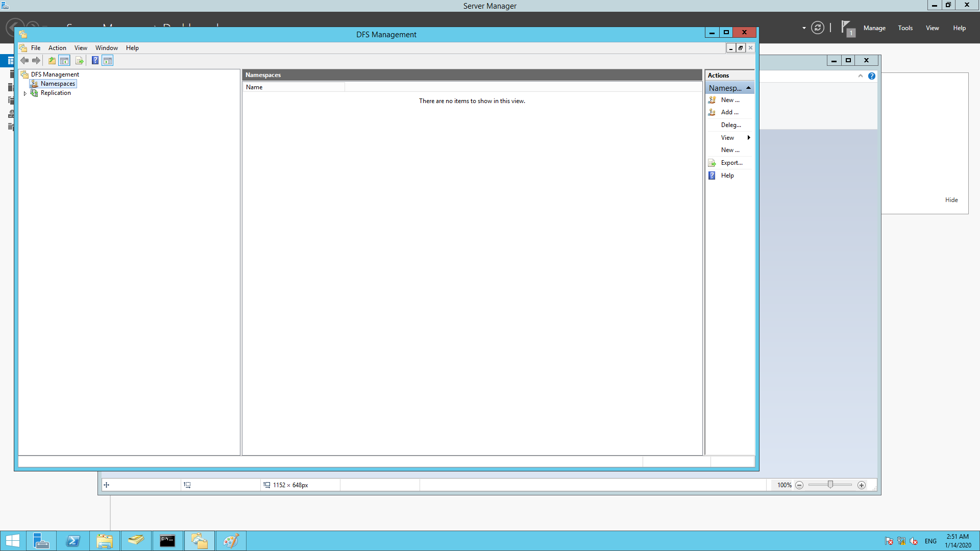Click Delegate in the Actions pane
The width and height of the screenshot is (980, 551).
coord(731,124)
